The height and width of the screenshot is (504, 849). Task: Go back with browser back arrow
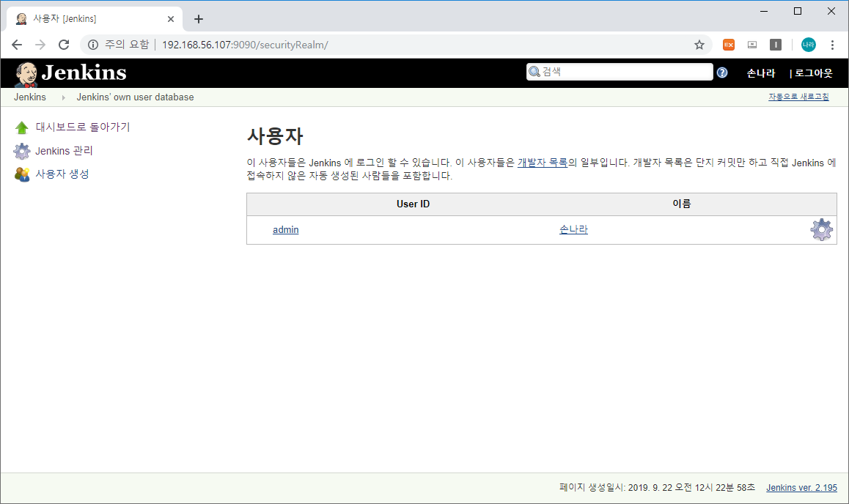17,45
